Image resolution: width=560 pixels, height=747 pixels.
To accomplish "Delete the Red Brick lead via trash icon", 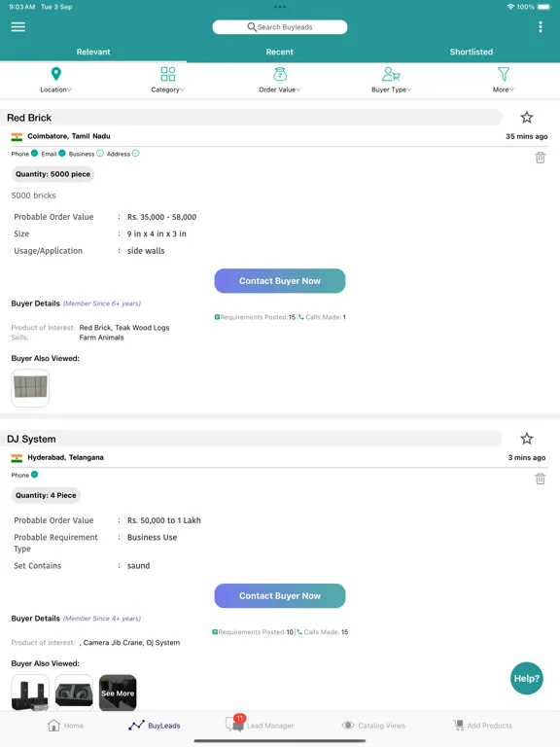I will 540,158.
